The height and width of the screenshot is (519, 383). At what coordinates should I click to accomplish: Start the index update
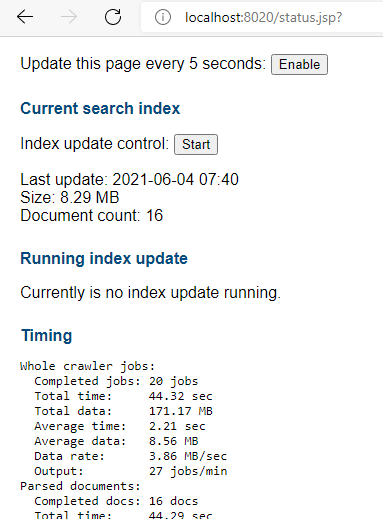pos(196,144)
